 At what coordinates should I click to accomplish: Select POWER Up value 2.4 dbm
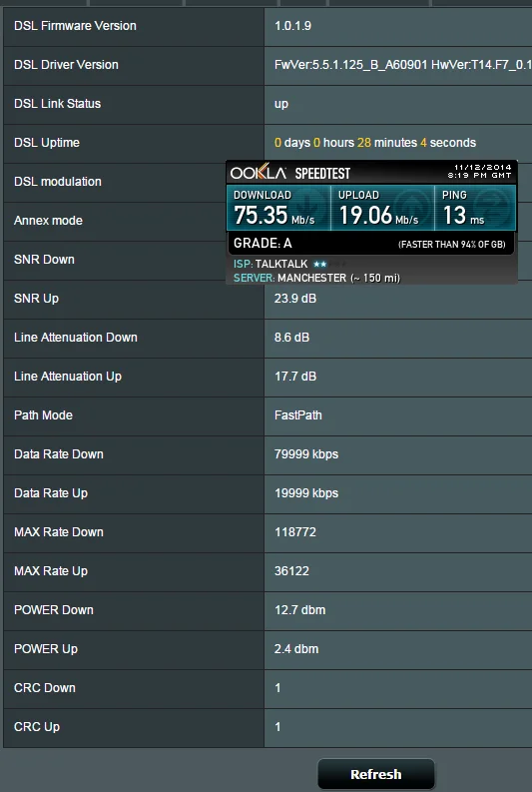click(296, 648)
